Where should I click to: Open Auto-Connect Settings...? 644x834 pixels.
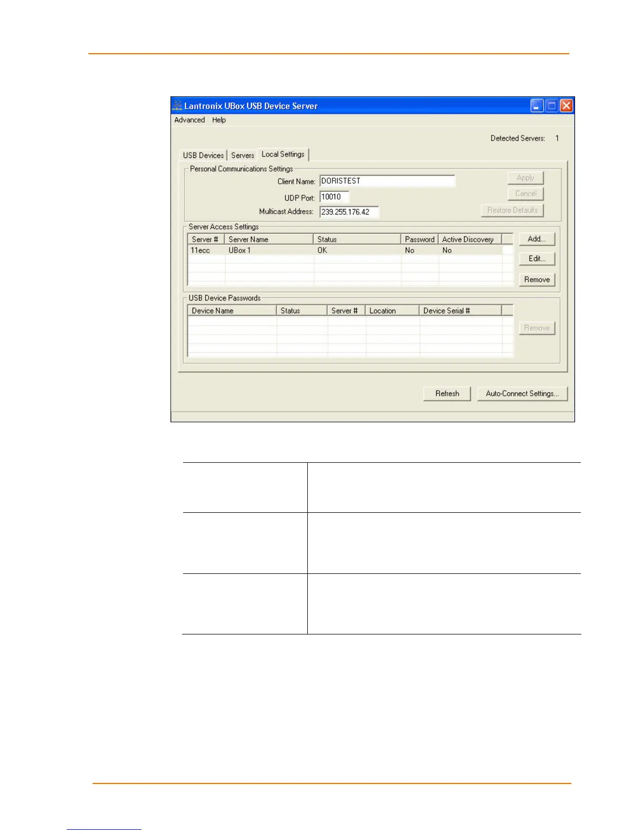point(522,394)
